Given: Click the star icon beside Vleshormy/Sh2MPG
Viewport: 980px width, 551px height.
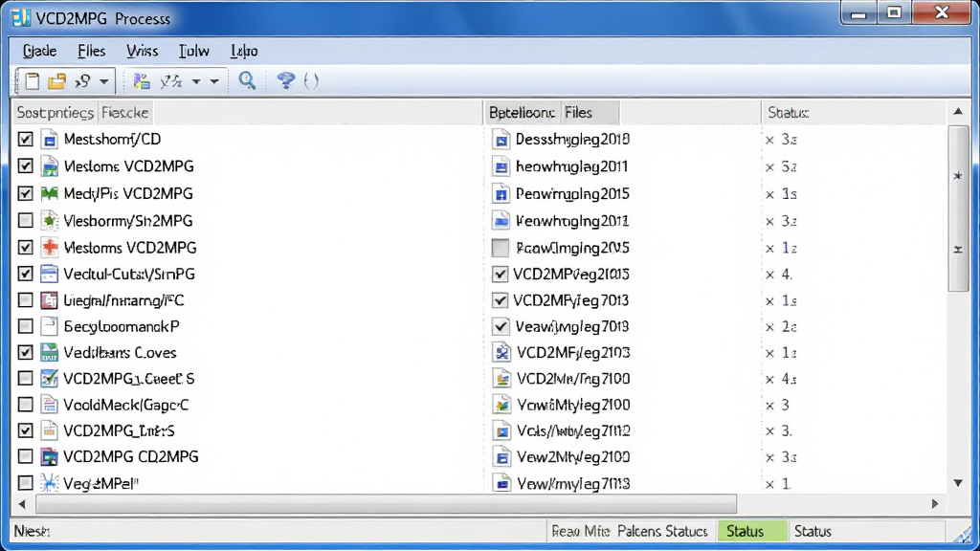Looking at the screenshot, I should point(50,221).
